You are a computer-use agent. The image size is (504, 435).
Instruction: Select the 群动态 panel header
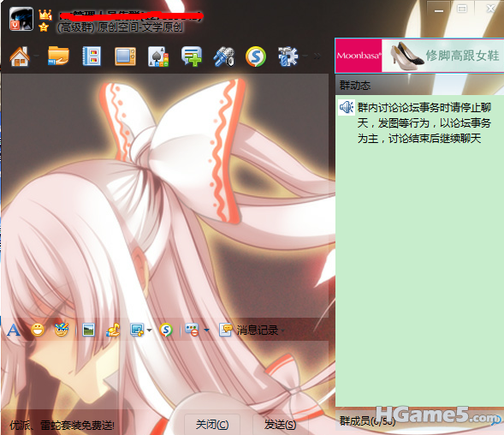(419, 86)
